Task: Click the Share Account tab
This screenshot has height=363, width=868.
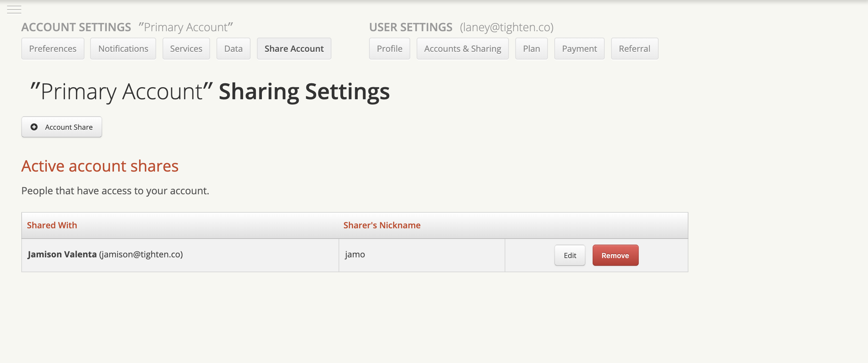Action: coord(294,49)
